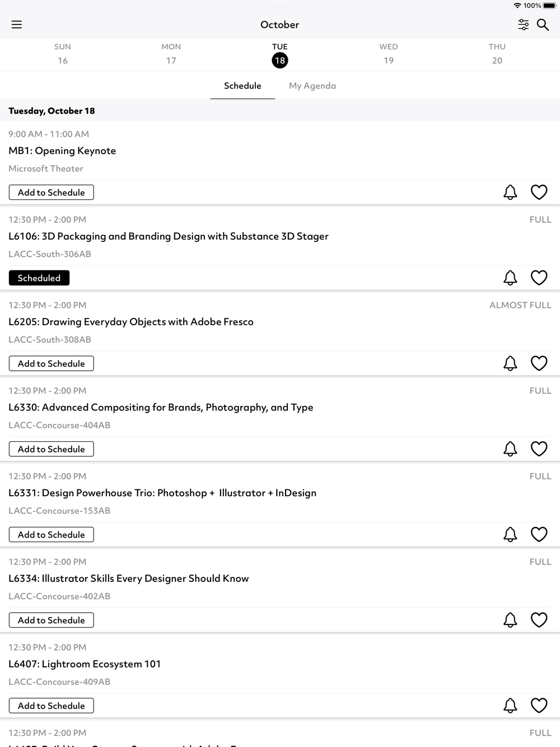Add L6407 Lightroom Ecosystem 101 to schedule
Screen dimensions: 560x747
pos(52,706)
